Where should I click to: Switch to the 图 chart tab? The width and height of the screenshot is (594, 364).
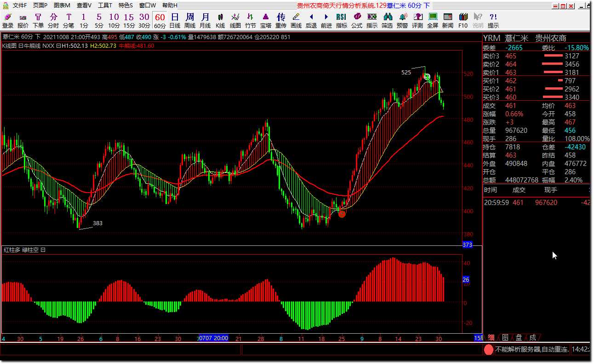point(505,337)
